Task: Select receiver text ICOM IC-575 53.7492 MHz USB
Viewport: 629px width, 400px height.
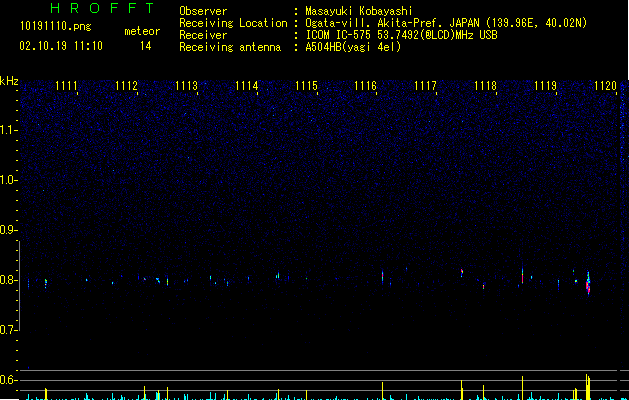Action: pos(402,35)
